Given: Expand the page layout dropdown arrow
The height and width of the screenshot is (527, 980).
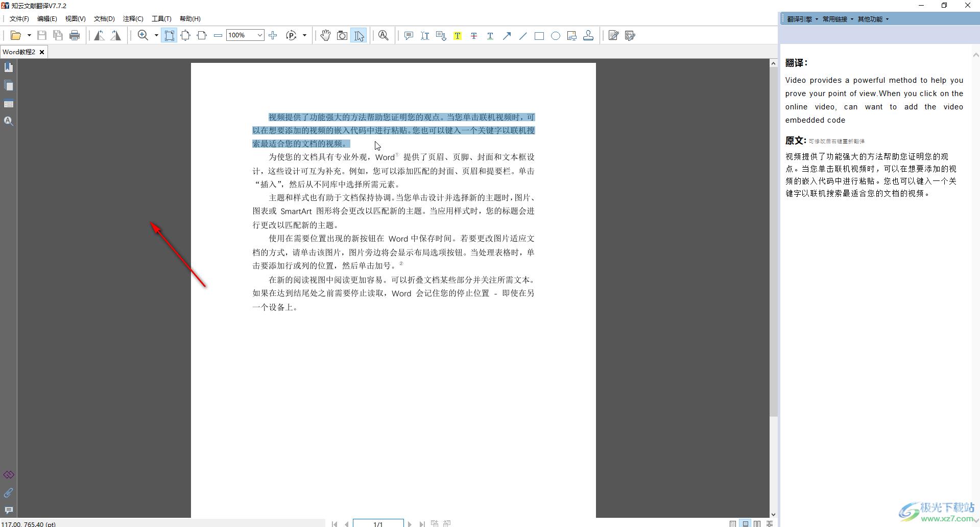Looking at the screenshot, I should tap(305, 35).
